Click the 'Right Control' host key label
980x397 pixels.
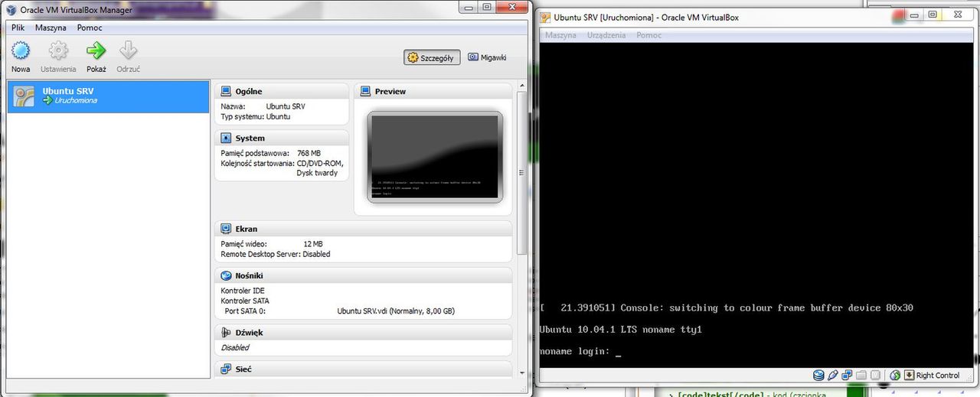click(938, 376)
